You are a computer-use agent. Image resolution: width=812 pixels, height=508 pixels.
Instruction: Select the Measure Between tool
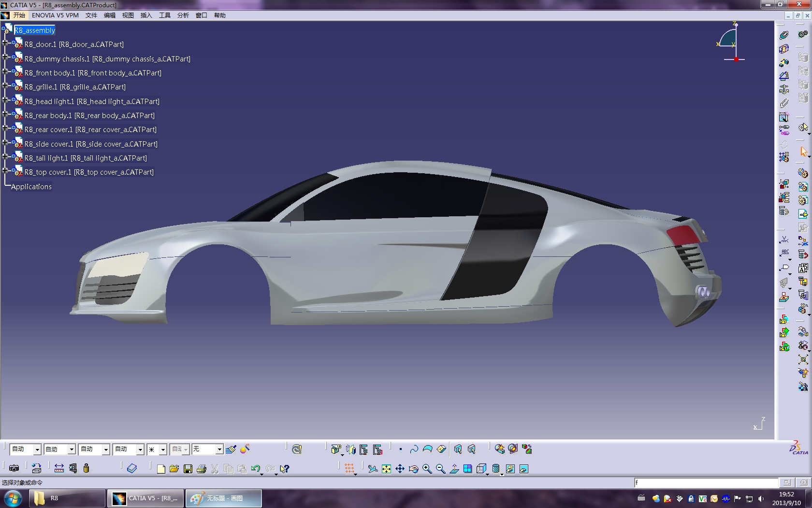59,468
